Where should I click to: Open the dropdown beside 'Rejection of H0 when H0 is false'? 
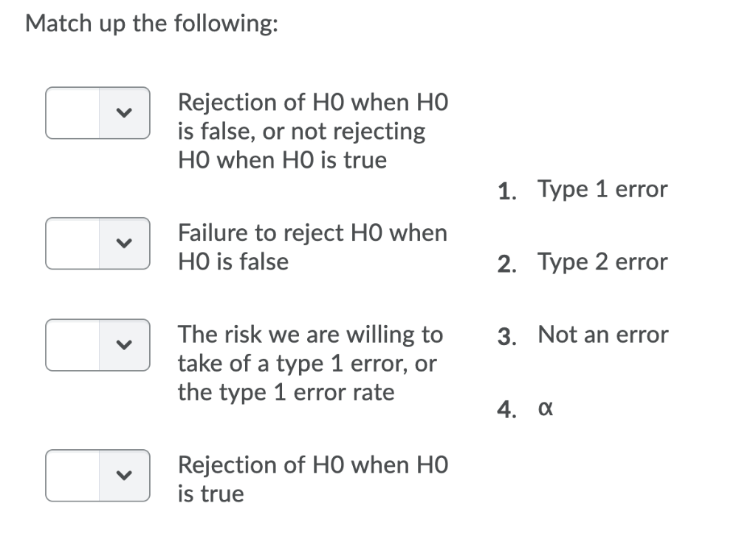pos(97,112)
